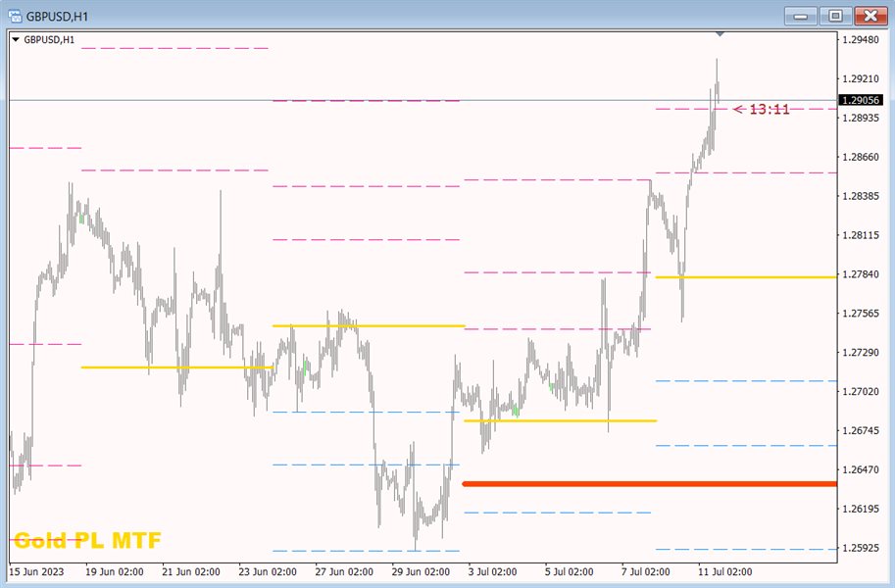Viewport: 895px width, 588px height.
Task: Click the 1.25925 price scale value
Action: (861, 548)
